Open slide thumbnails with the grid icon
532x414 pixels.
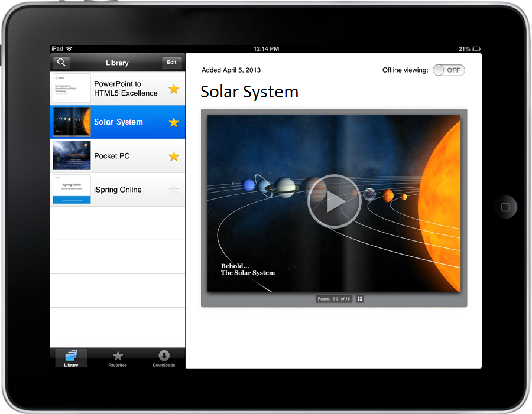359,299
